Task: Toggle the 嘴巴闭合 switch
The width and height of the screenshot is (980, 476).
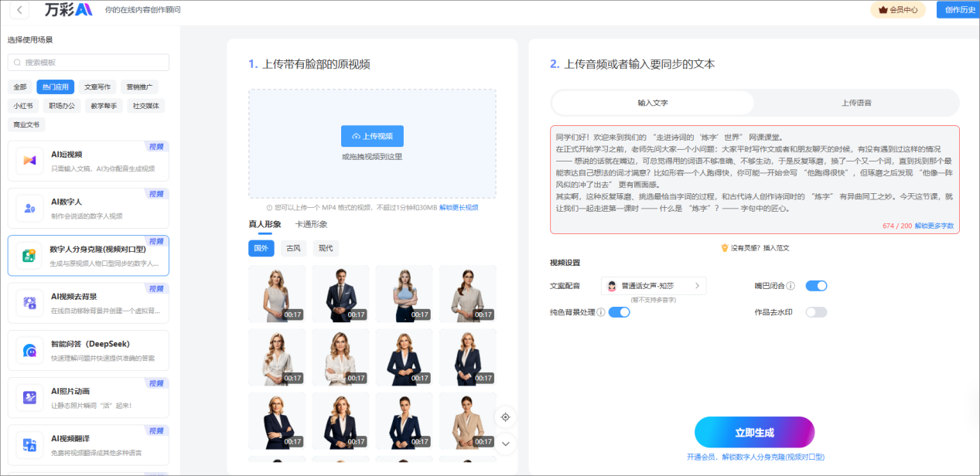Action: tap(816, 286)
